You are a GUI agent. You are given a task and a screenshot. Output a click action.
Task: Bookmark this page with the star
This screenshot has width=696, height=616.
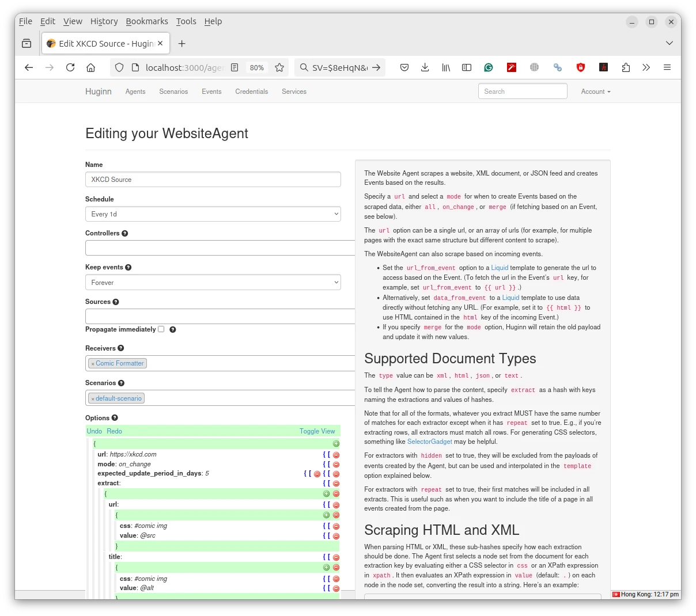[x=279, y=67]
